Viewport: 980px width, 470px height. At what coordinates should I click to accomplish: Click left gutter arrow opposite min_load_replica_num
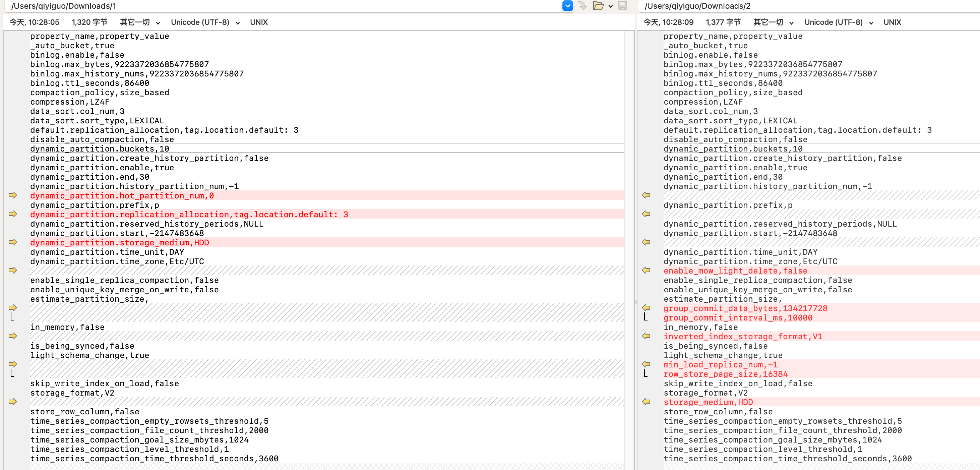[13, 364]
